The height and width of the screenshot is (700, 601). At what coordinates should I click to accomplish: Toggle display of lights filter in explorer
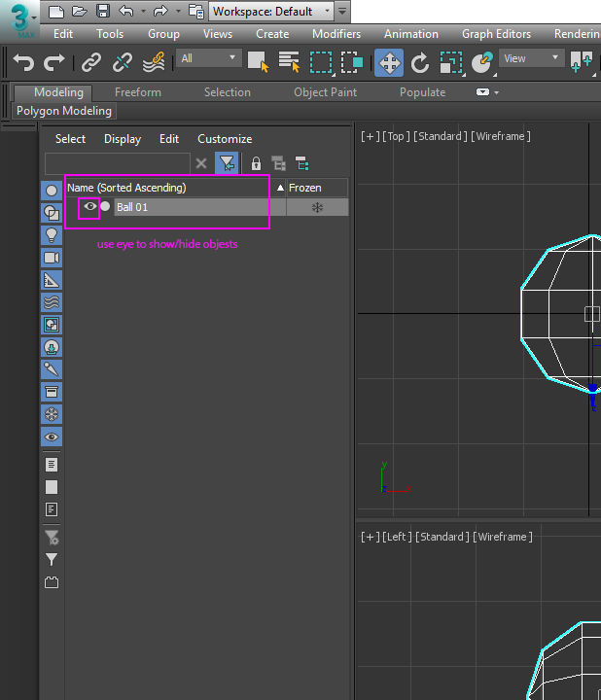[x=52, y=235]
